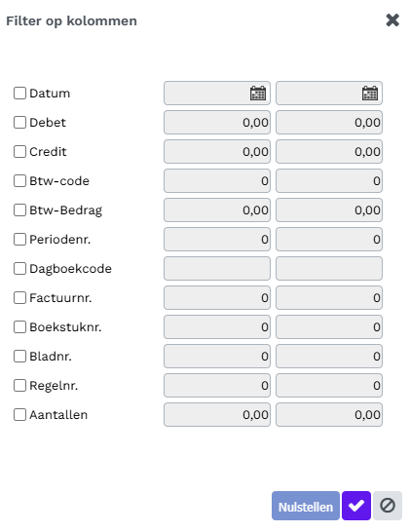The width and height of the screenshot is (410, 532).
Task: Select the Aantallen checkbox
Action: pos(19,415)
